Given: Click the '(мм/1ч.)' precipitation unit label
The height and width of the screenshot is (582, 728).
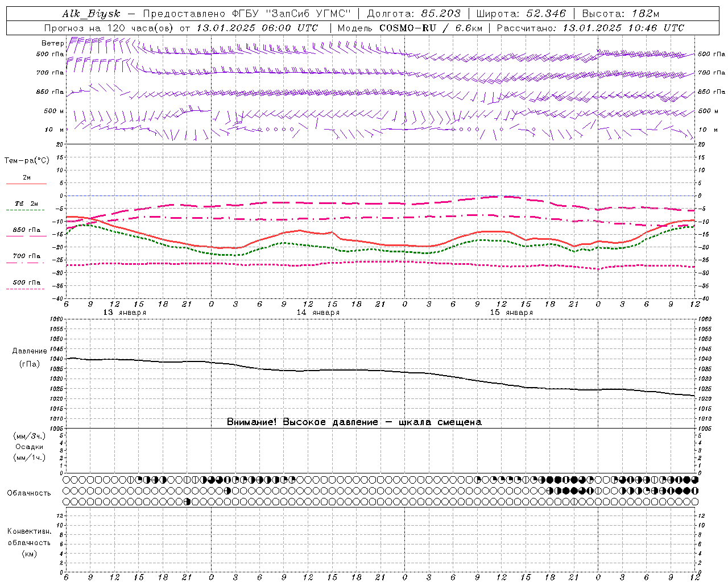Looking at the screenshot, I should coord(30,458).
